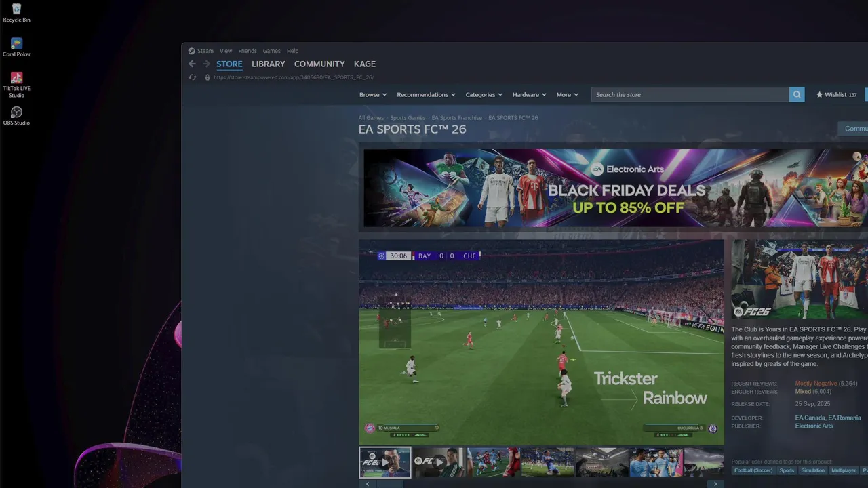Open the All Games breadcrumb link
This screenshot has height=488, width=868.
371,118
